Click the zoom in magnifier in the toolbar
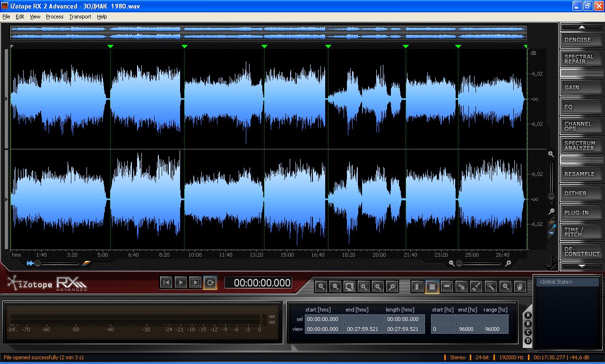The height and width of the screenshot is (364, 605). [x=321, y=286]
